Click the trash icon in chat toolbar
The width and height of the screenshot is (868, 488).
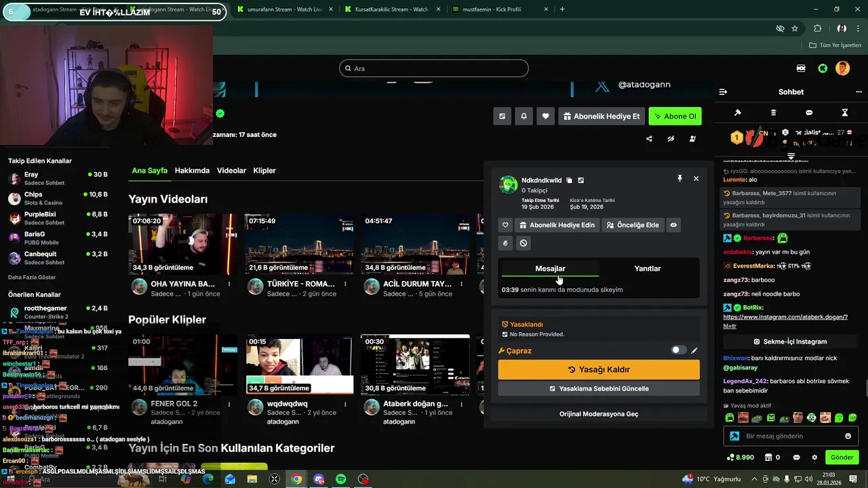click(774, 113)
